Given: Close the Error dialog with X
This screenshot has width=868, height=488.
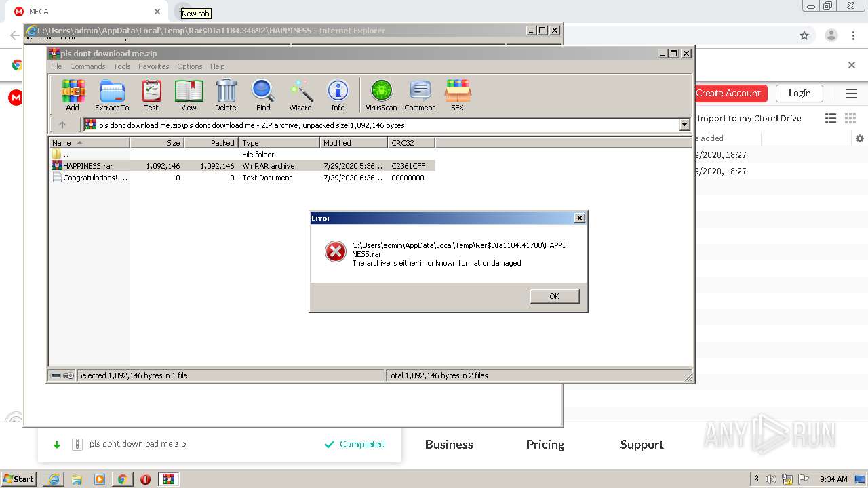Looking at the screenshot, I should coord(579,218).
